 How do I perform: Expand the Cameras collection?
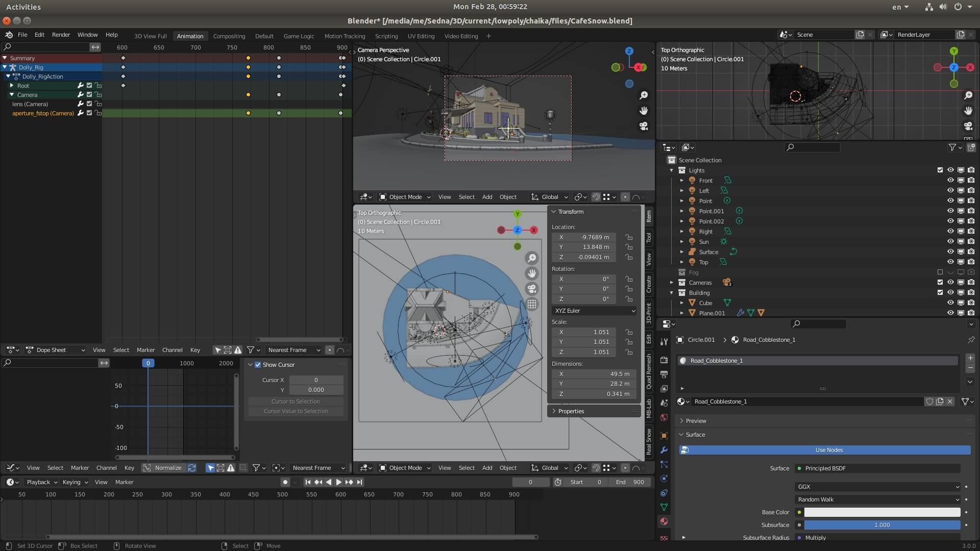pos(672,283)
